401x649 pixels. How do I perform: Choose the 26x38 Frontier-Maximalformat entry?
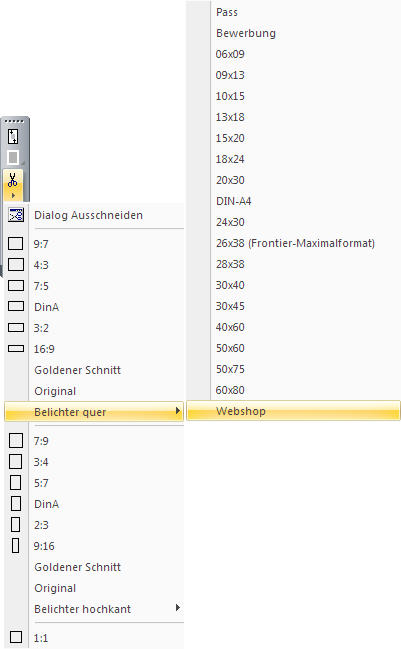(x=293, y=243)
